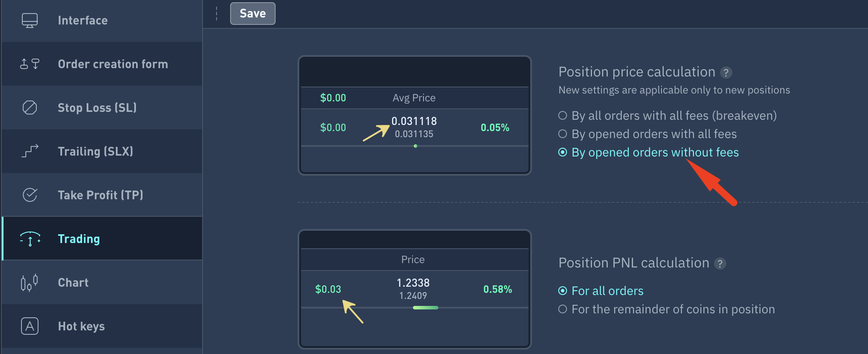Click the Stop Loss circle-slash icon
The height and width of the screenshot is (354, 868).
tap(30, 108)
